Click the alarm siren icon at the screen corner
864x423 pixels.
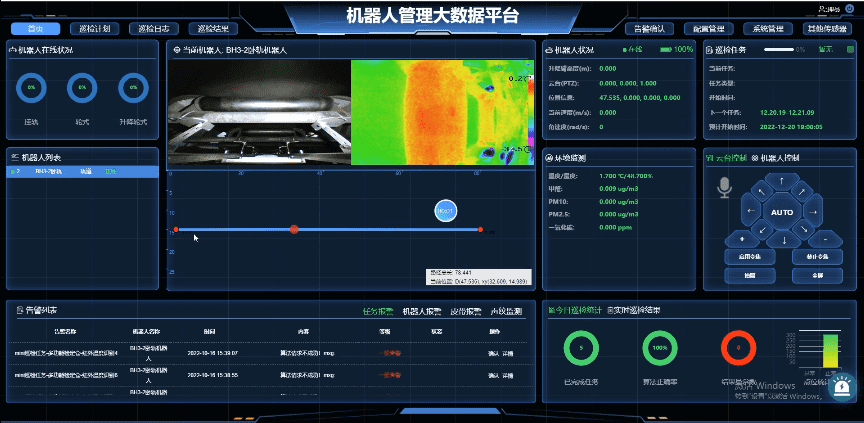(x=842, y=388)
